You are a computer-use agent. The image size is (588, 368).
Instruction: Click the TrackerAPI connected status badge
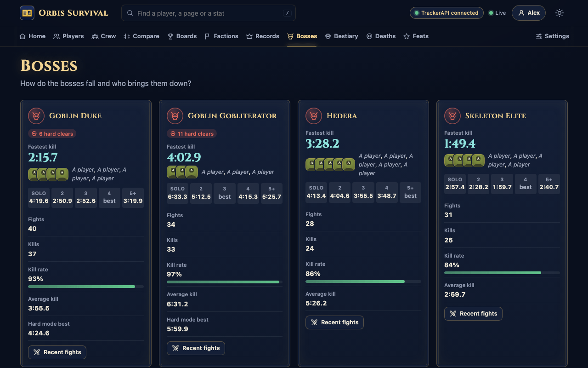[x=447, y=13]
